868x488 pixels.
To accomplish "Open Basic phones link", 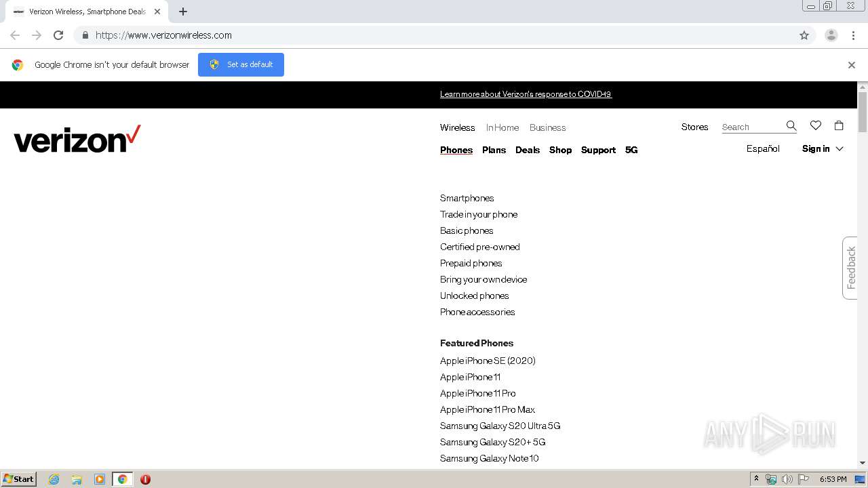I will tap(467, 230).
